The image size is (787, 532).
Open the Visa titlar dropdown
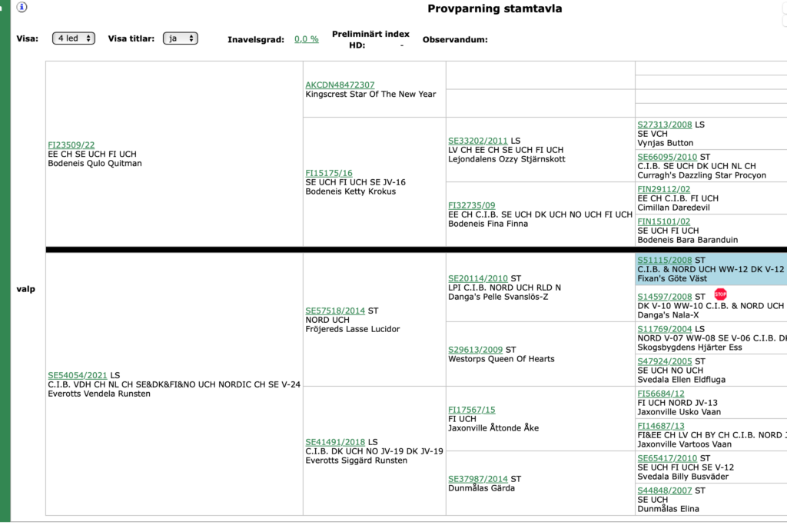(x=180, y=38)
